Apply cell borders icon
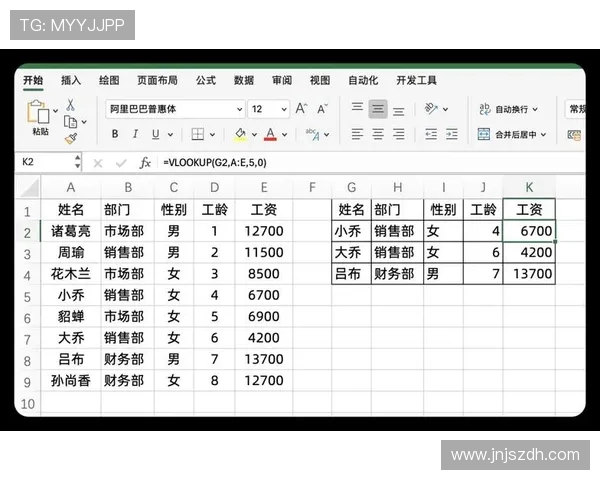 point(197,134)
